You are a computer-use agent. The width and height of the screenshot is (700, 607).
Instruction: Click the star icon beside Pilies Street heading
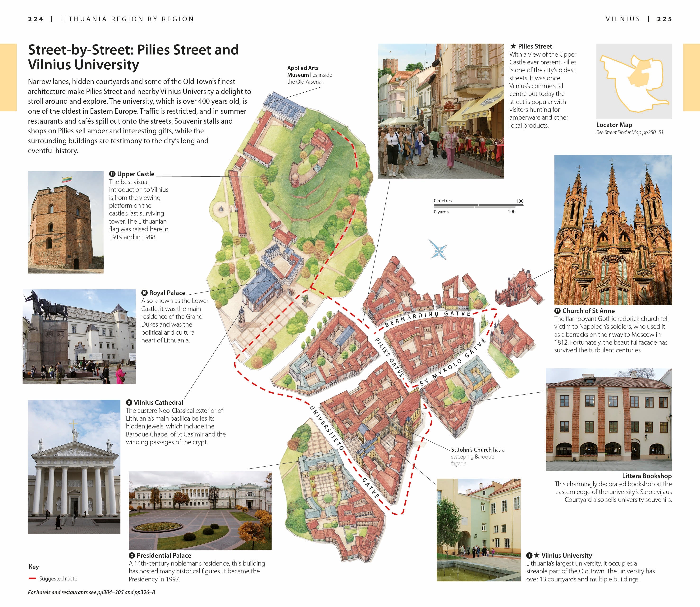tap(513, 46)
